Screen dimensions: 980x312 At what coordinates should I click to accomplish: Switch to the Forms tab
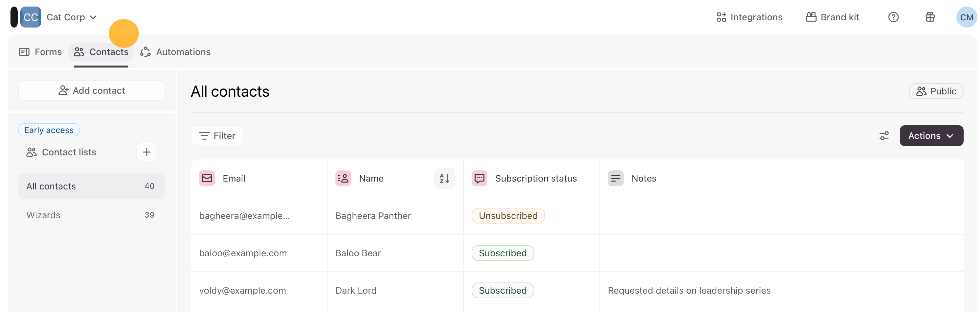40,52
